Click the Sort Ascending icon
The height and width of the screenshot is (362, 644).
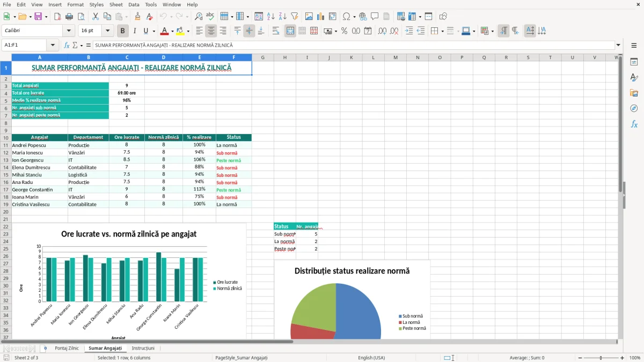tap(270, 17)
